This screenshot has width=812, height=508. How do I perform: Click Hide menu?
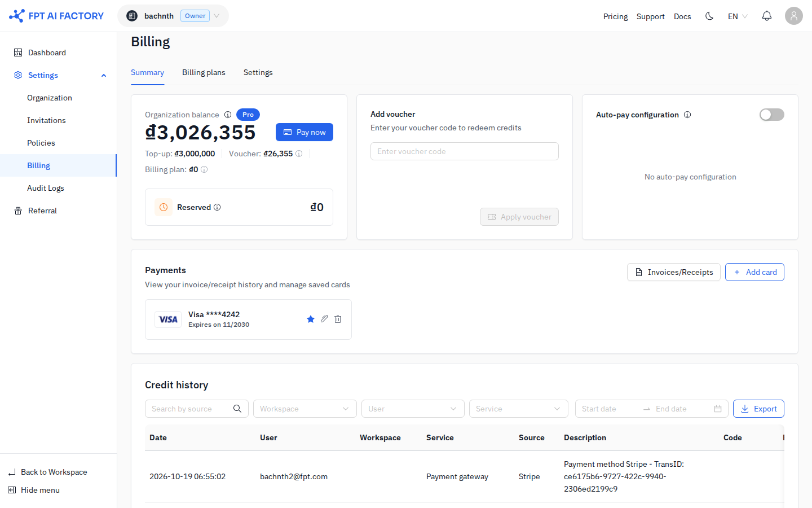(x=34, y=490)
